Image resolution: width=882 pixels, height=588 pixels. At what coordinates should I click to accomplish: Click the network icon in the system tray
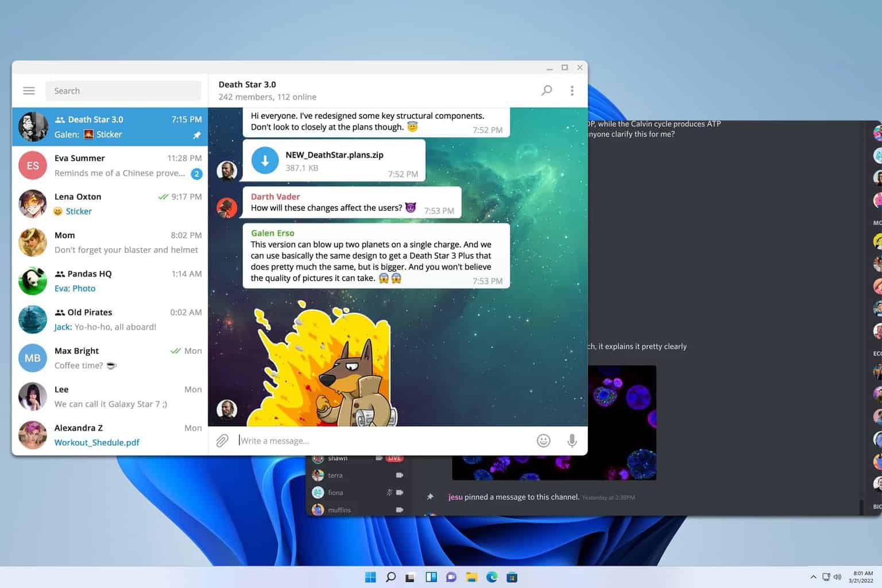click(826, 577)
